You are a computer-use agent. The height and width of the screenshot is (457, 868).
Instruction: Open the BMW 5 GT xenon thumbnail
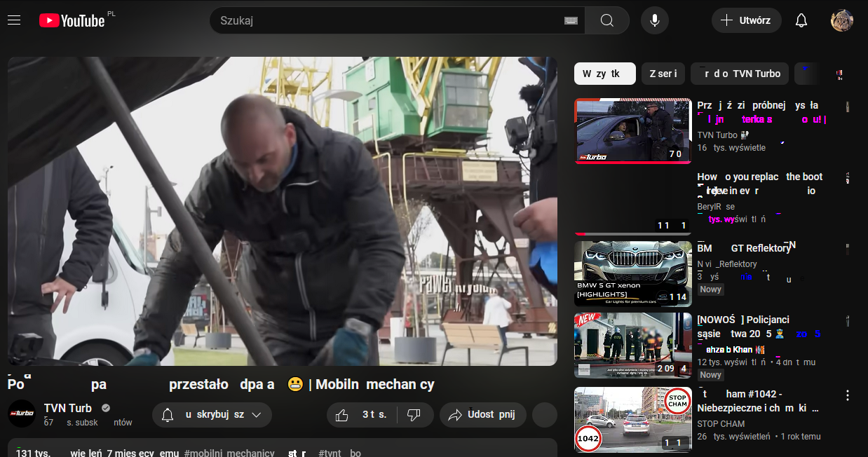tap(633, 274)
